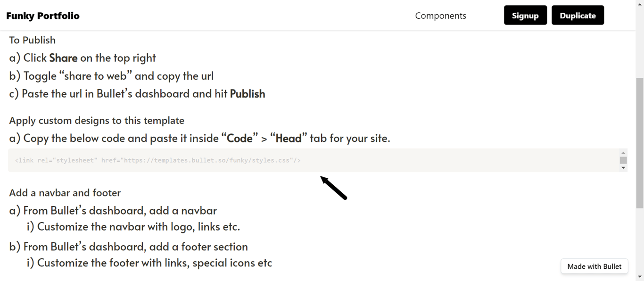Click the 'To Publish' heading
Screen dimensions: 644x281
click(x=32, y=40)
